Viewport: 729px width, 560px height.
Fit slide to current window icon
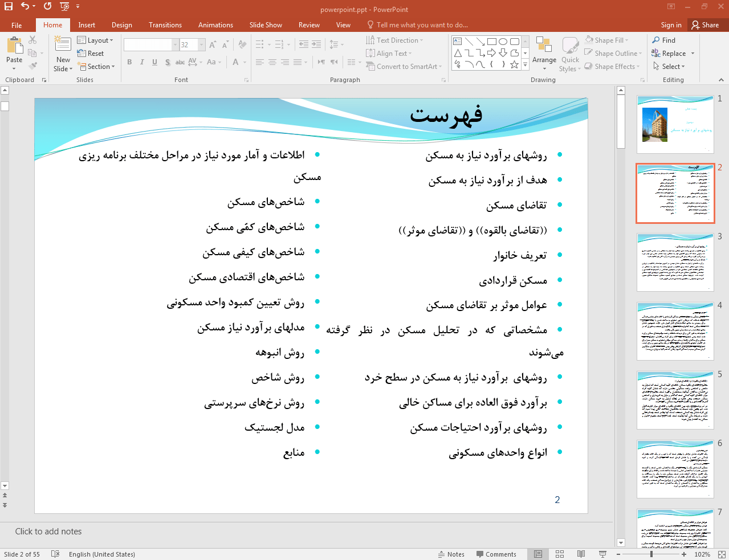[x=721, y=554]
